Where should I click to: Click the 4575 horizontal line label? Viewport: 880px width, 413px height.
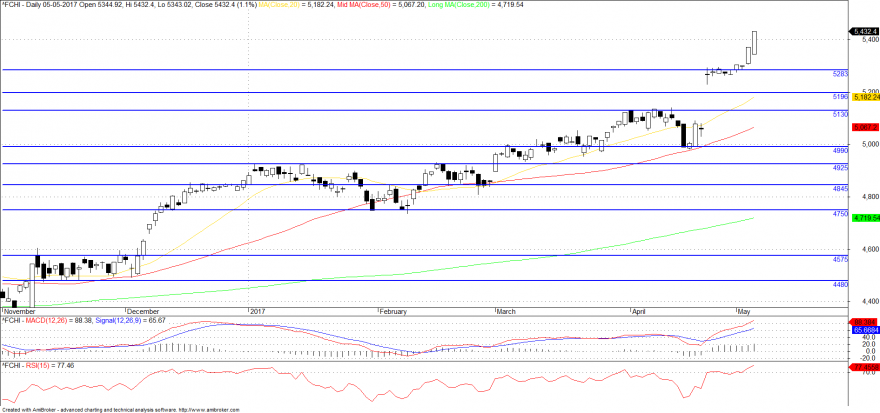pos(840,259)
